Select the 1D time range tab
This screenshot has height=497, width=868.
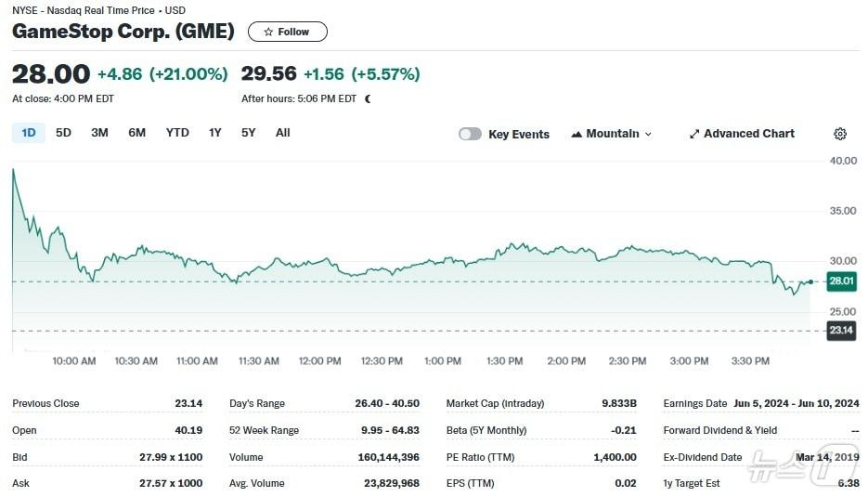(28, 133)
